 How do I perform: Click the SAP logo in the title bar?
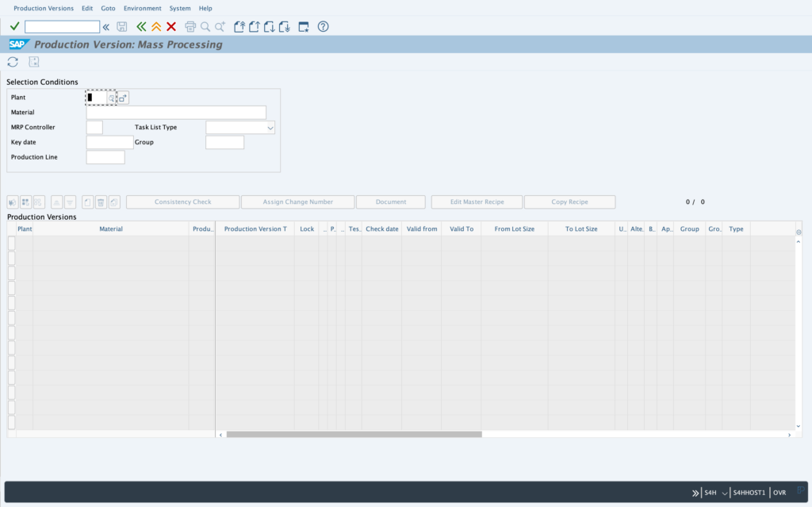point(19,44)
